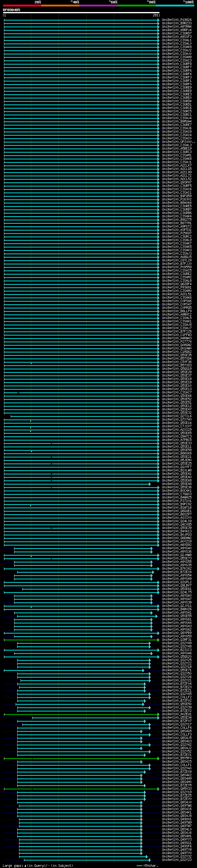Click the green ~80% color scale segment

point(137,6)
